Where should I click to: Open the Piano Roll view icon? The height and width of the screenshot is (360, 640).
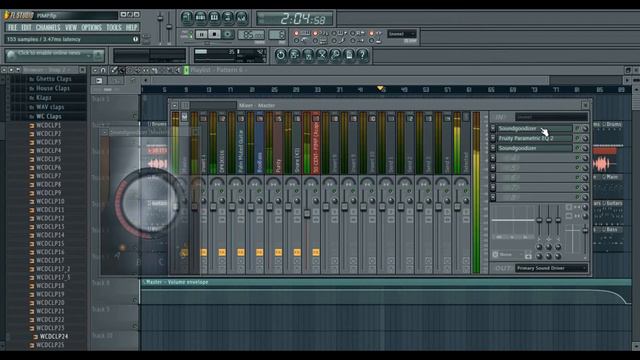(x=214, y=18)
